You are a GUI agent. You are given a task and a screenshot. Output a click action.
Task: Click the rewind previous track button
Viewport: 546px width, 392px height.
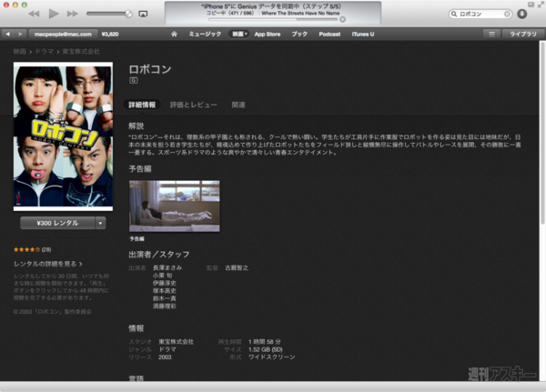(x=34, y=14)
